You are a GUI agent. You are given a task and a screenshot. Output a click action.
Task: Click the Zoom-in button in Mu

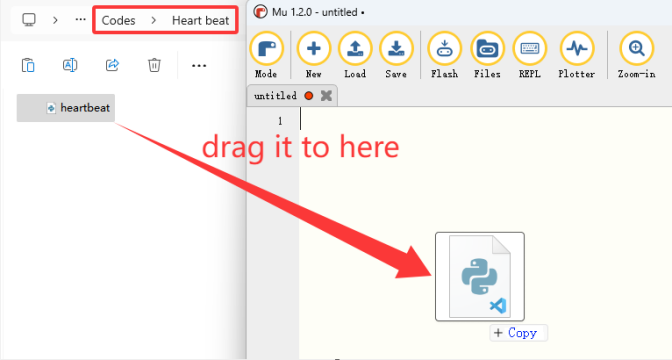pyautogui.click(x=636, y=55)
